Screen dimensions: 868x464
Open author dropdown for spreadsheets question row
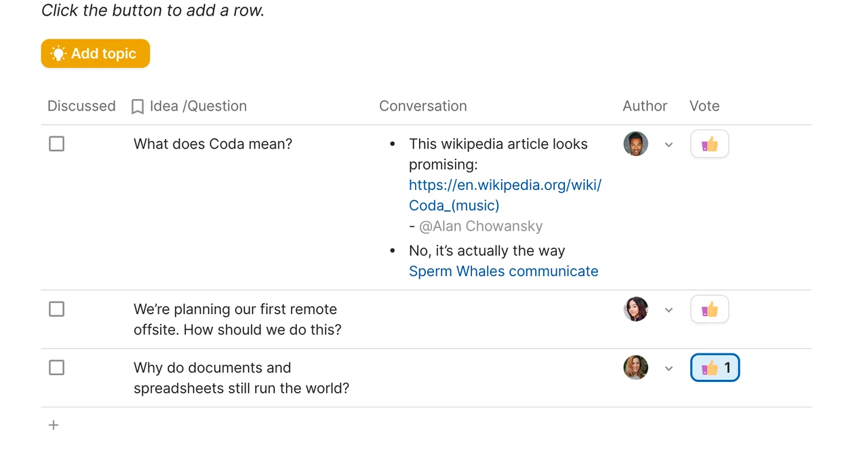[x=669, y=368]
